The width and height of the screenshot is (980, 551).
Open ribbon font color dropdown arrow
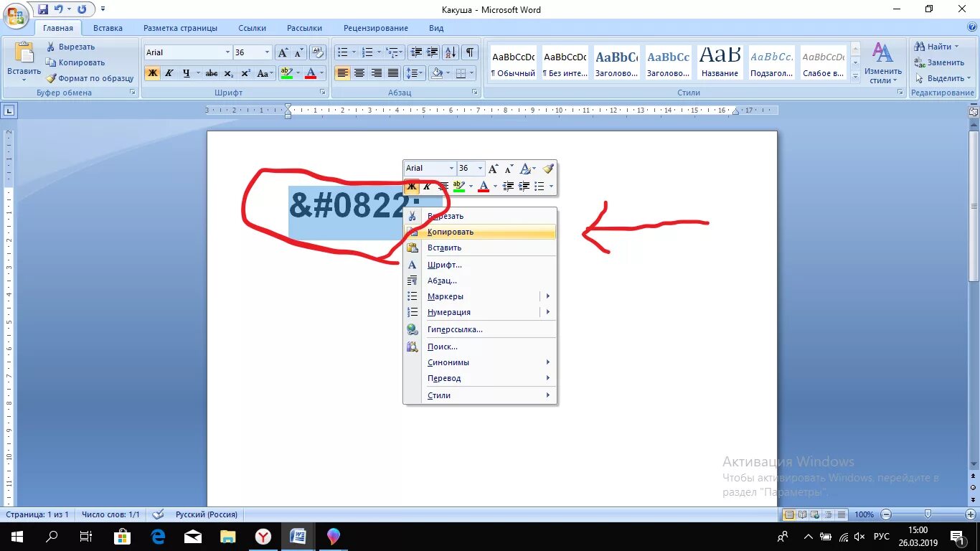(322, 73)
